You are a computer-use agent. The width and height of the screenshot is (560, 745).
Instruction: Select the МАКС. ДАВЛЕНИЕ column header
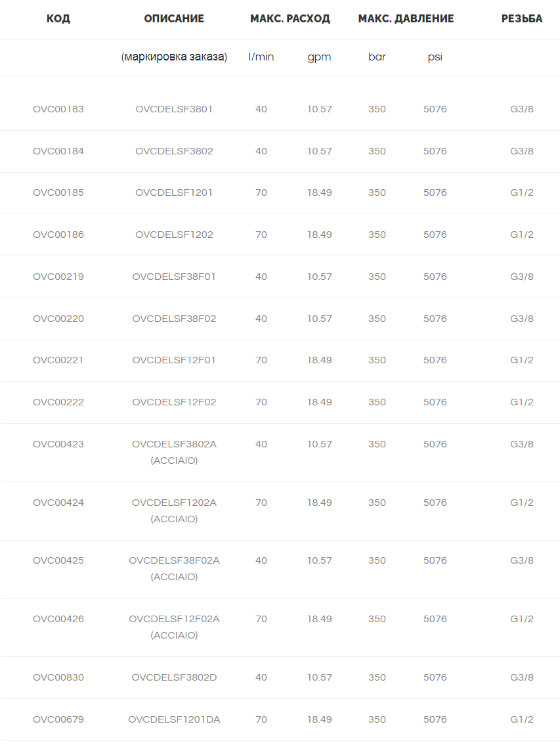coord(406,18)
